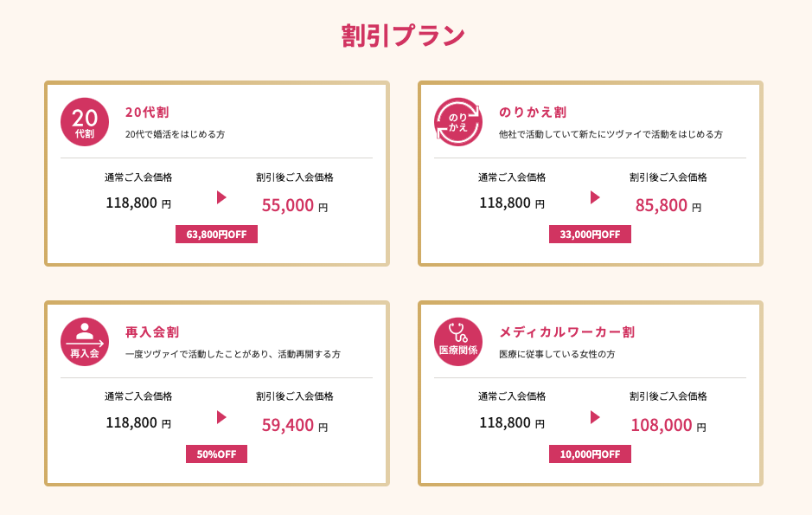Select the のりかえ割 plan title

(533, 112)
